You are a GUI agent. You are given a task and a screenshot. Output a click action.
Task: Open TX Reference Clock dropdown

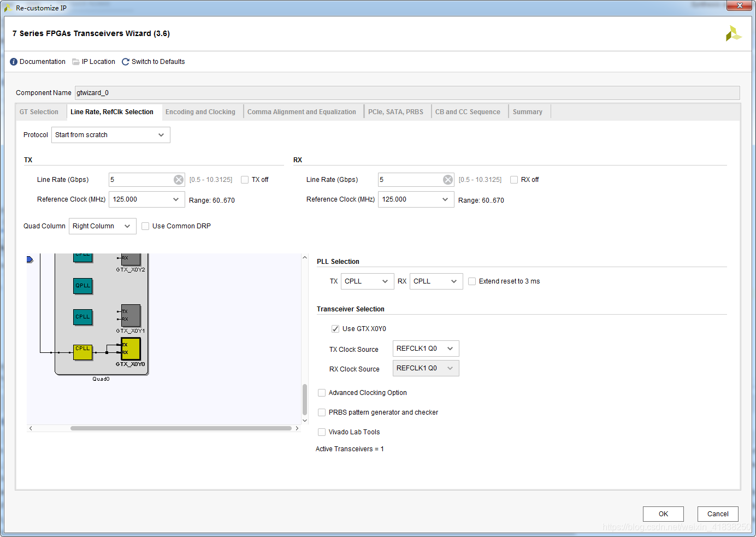pos(147,199)
